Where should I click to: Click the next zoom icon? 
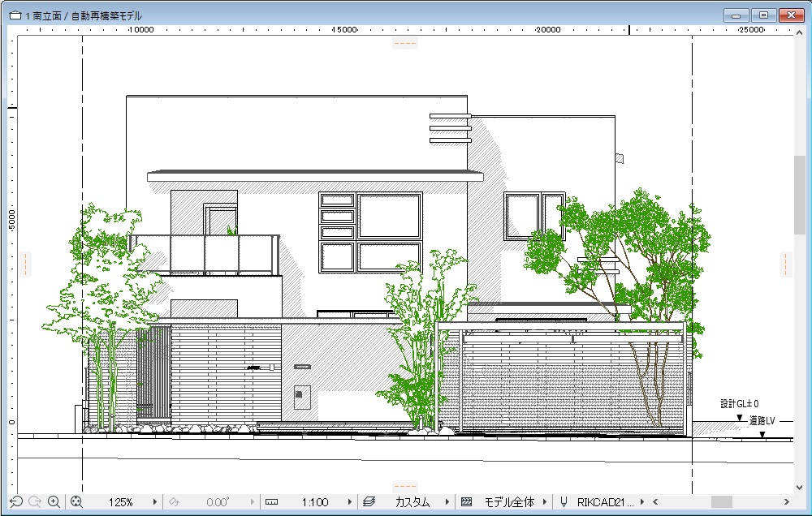click(x=34, y=502)
